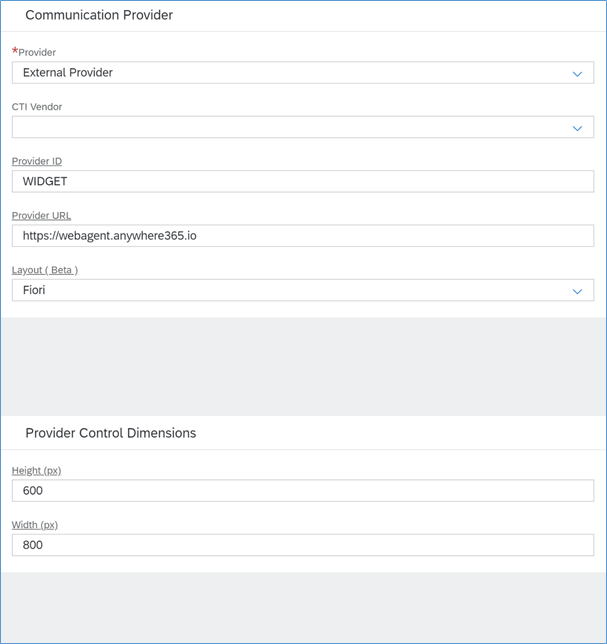Click the Provider URL input field

pos(303,236)
